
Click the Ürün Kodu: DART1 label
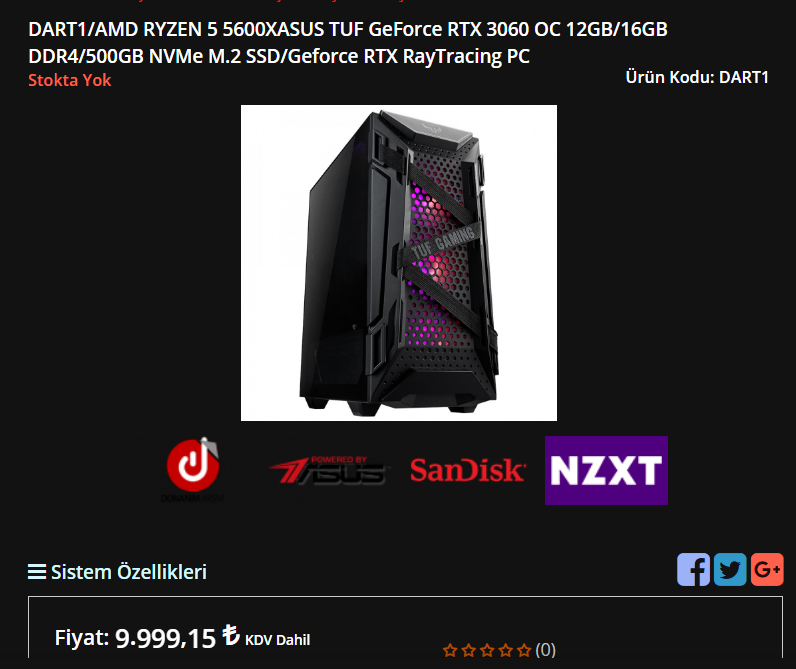click(697, 77)
